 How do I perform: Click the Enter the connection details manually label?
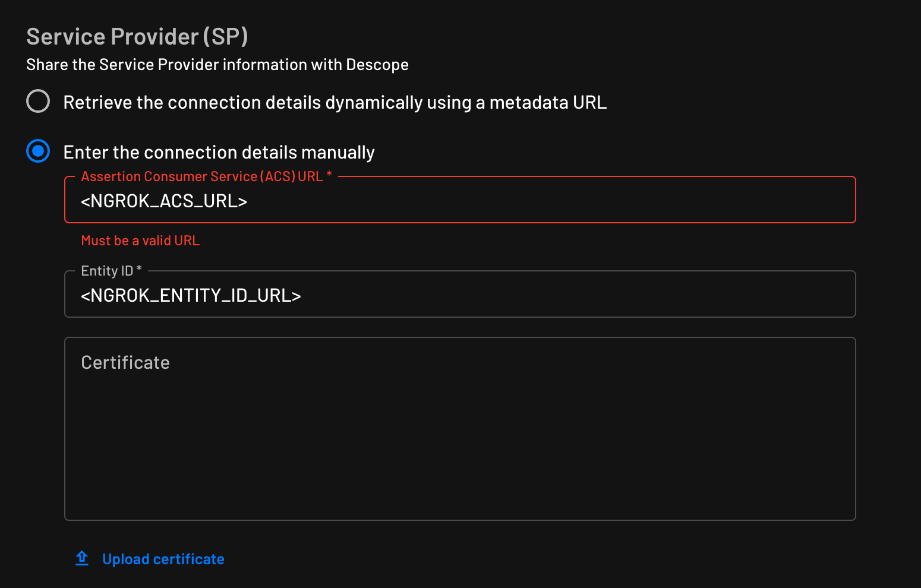219,152
